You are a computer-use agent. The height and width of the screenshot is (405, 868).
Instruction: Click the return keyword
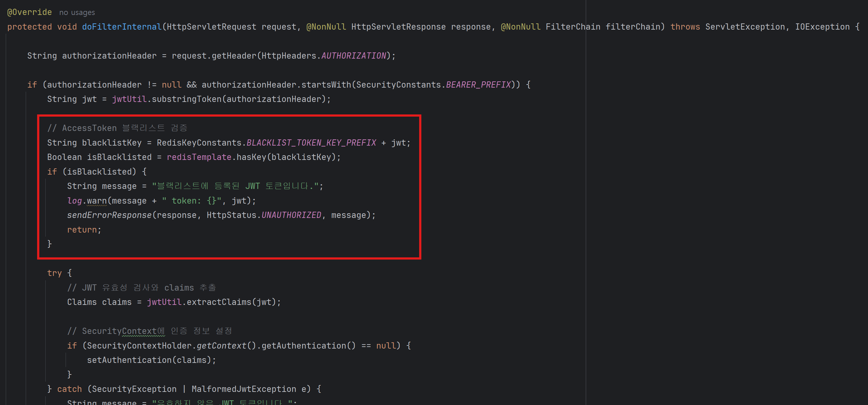click(x=82, y=229)
